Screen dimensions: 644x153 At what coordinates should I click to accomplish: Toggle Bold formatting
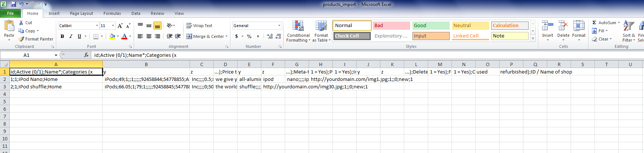tap(62, 36)
